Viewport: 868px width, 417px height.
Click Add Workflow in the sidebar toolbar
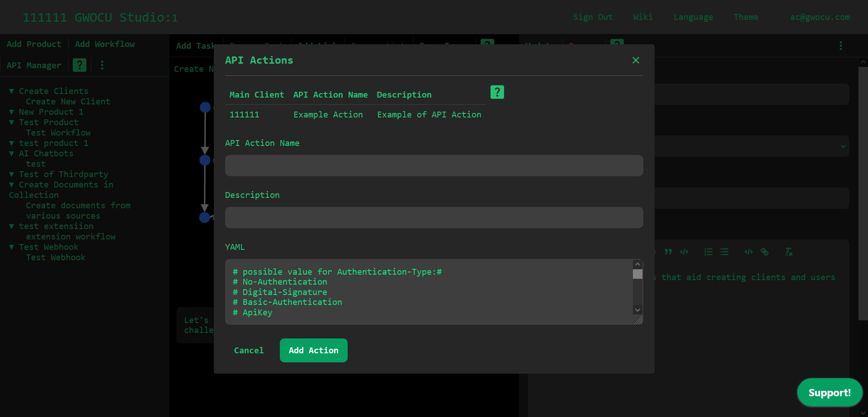(x=105, y=44)
